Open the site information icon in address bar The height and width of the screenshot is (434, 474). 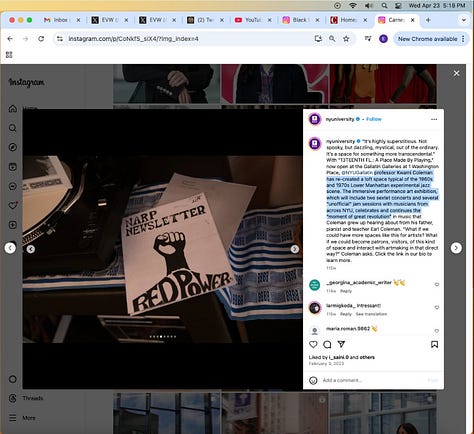click(x=60, y=39)
